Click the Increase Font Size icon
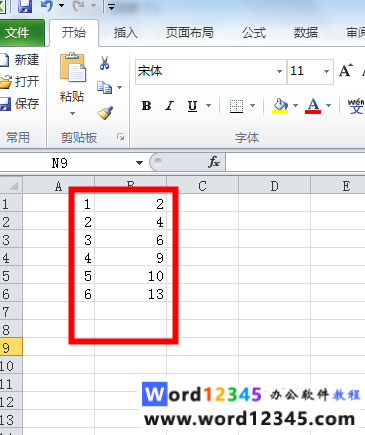Screen dimensions: 365x435 [346, 70]
